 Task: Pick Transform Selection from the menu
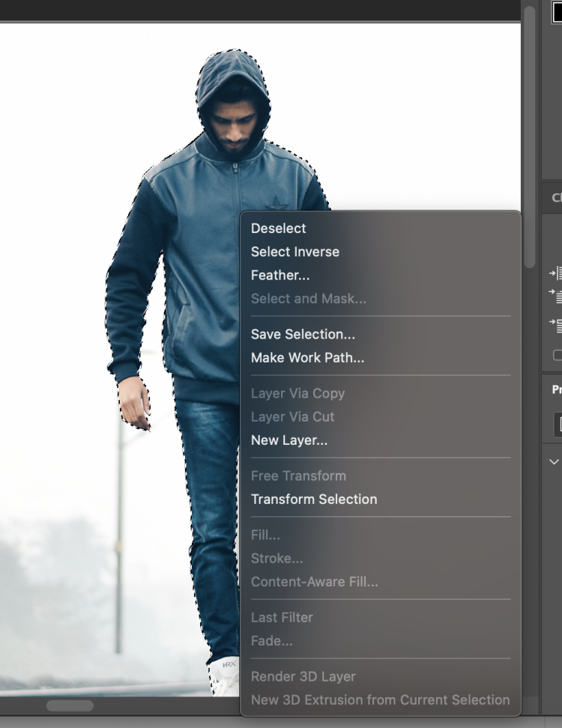[314, 499]
